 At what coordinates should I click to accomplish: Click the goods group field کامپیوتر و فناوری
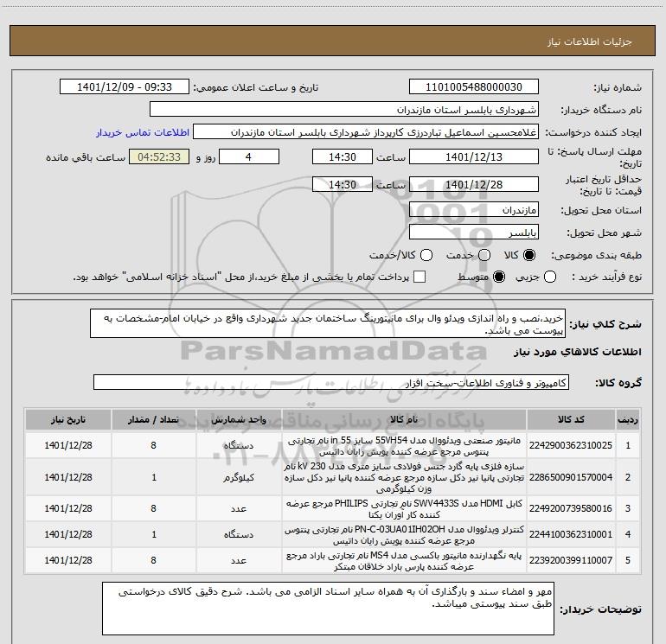pyautogui.click(x=331, y=382)
